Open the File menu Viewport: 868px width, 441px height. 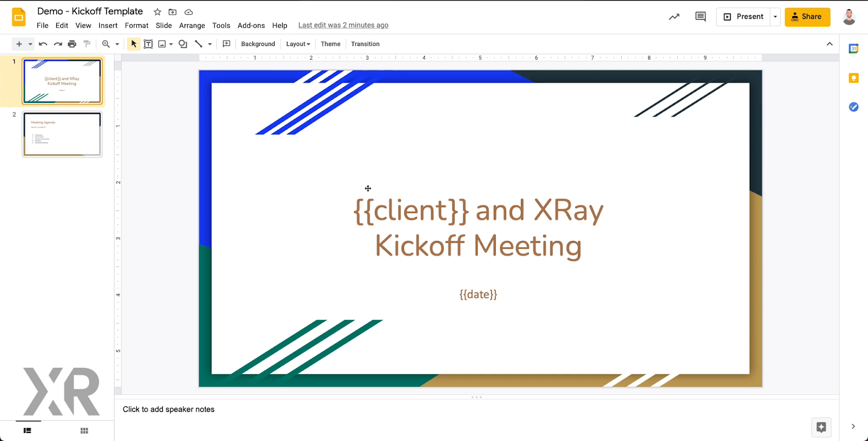pyautogui.click(x=42, y=25)
